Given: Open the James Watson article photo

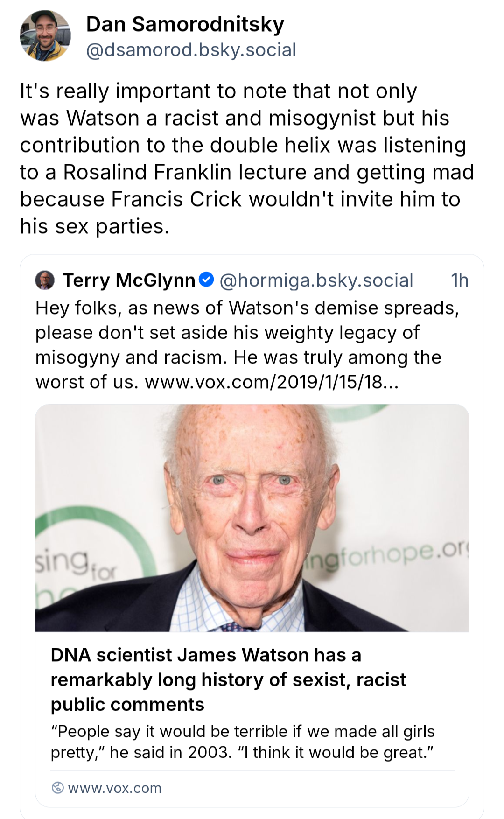Looking at the screenshot, I should point(252,518).
